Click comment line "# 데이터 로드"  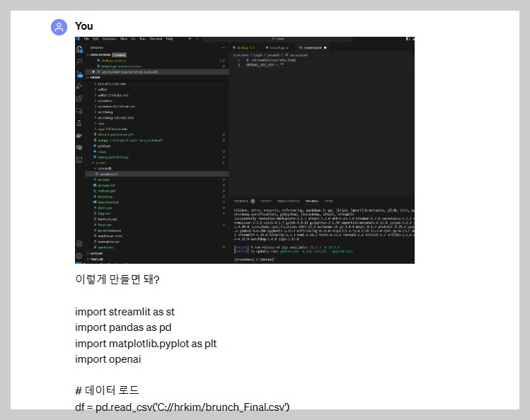[x=107, y=390]
